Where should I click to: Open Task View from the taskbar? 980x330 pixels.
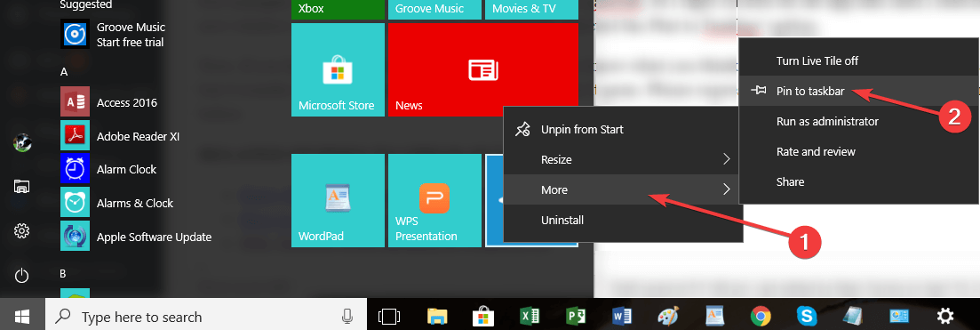(388, 317)
